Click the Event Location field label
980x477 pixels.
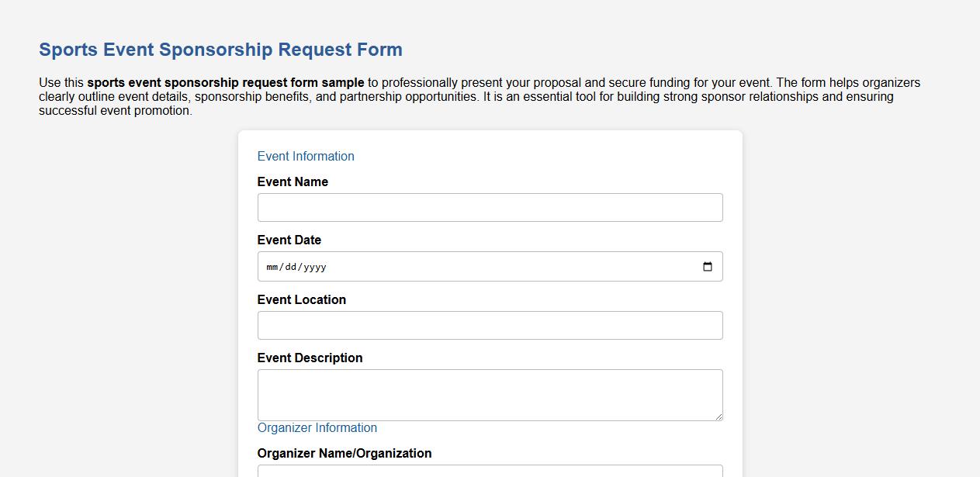coord(302,299)
